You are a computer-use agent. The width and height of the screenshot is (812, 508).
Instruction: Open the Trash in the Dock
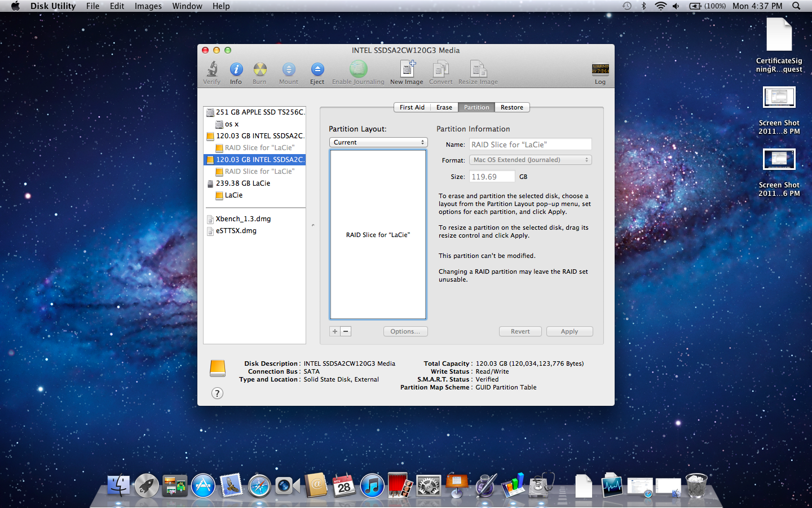coord(696,485)
